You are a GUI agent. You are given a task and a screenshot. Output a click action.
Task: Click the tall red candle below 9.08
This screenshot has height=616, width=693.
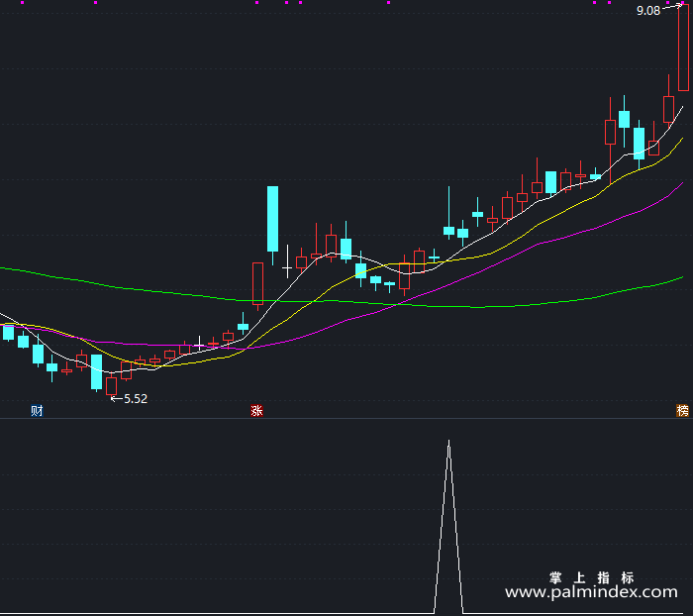[683, 48]
